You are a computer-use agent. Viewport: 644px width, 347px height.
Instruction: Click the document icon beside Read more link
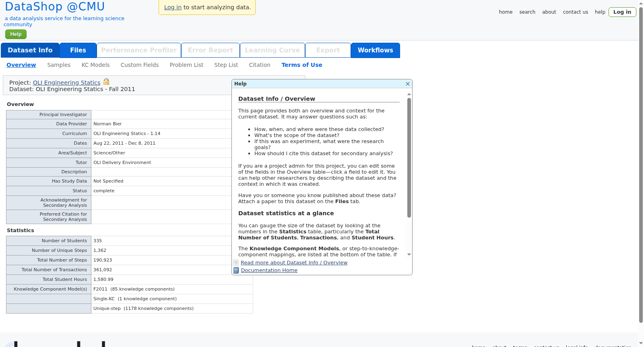(236, 263)
